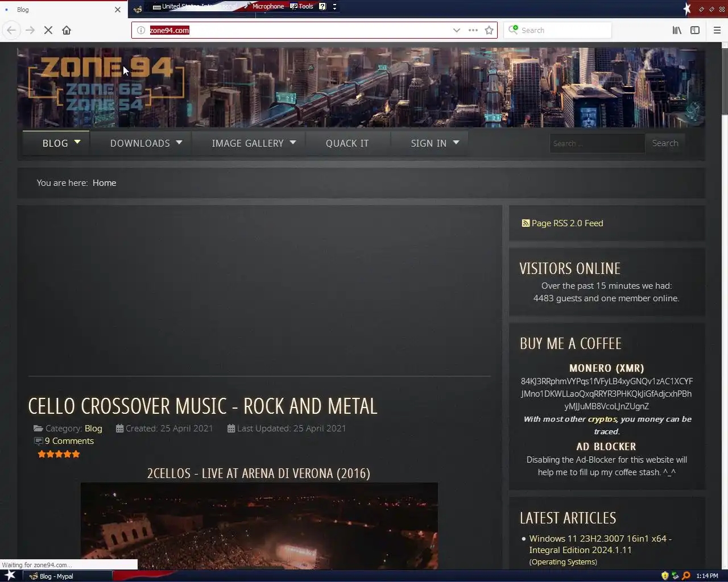Open the Blog category link

coord(93,429)
